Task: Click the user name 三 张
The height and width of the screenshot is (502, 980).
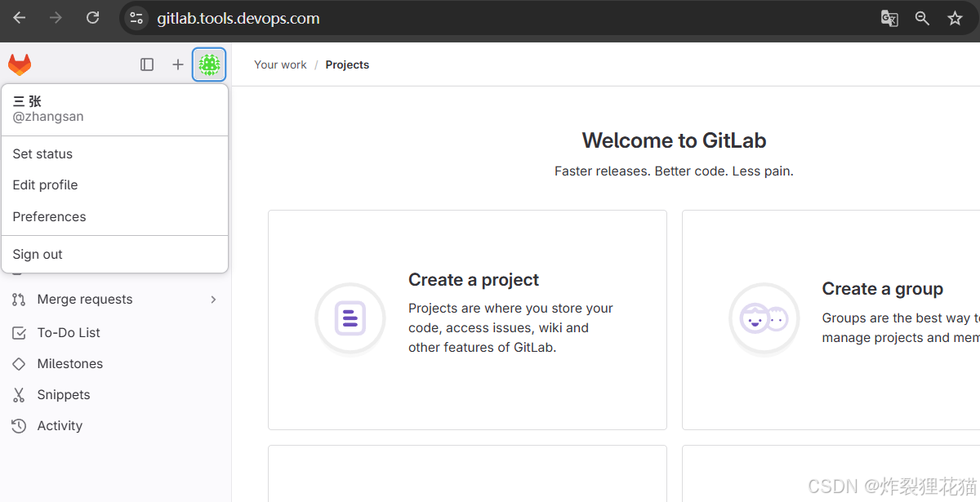Action: point(27,101)
